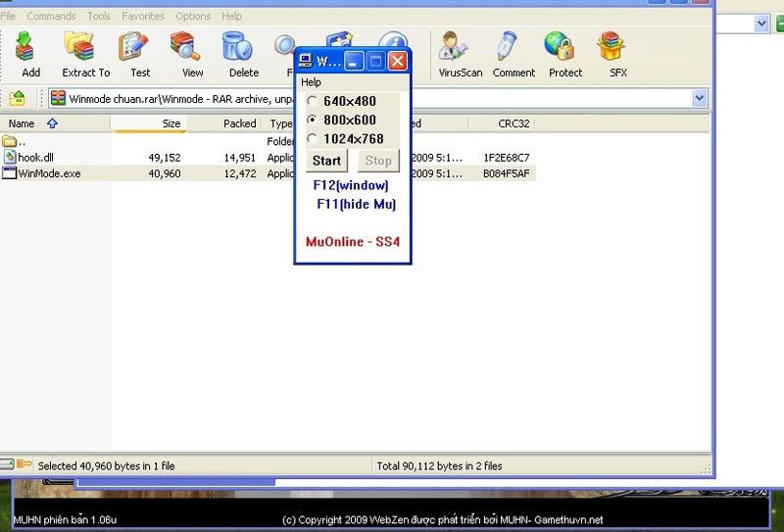Open the WinRAR Help menu
Viewport: 784px width, 532px height.
pyautogui.click(x=231, y=16)
